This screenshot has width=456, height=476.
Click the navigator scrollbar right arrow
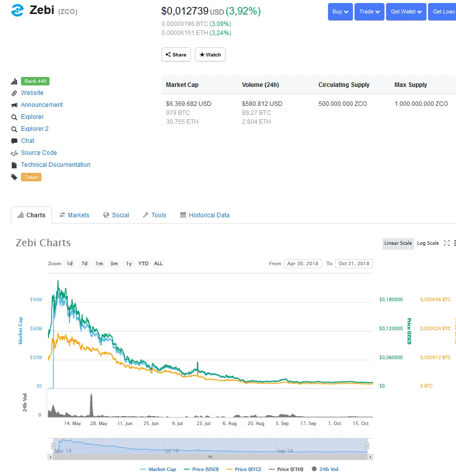[370, 457]
